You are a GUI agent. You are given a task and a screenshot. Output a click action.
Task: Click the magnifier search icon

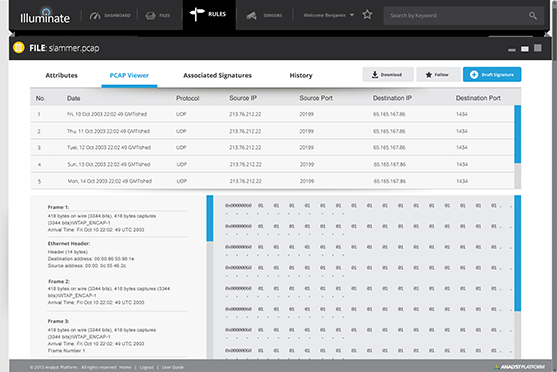[x=533, y=16]
